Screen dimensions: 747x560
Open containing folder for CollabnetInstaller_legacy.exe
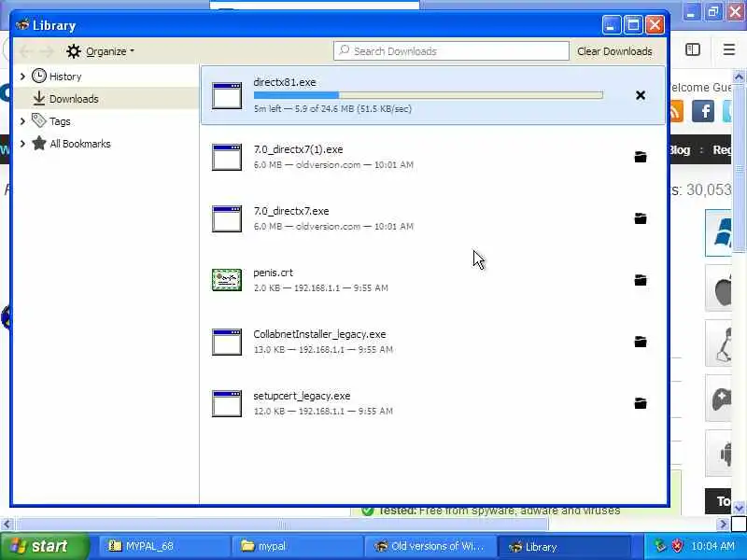(641, 341)
